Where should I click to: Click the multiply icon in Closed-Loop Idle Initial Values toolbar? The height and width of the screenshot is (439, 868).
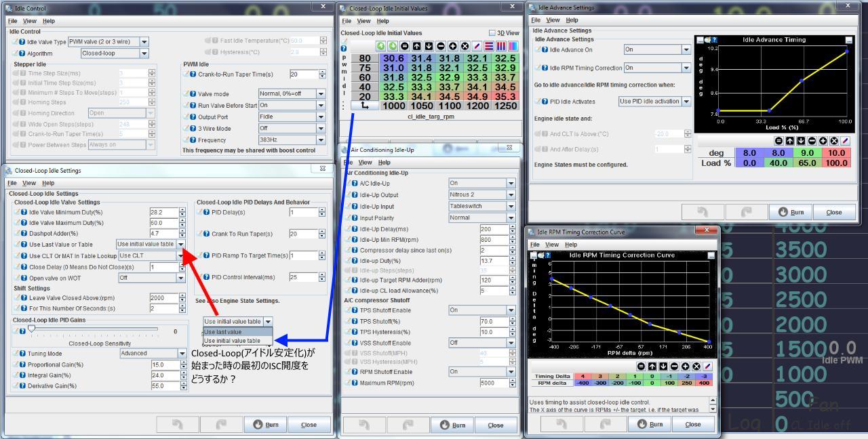[465, 45]
